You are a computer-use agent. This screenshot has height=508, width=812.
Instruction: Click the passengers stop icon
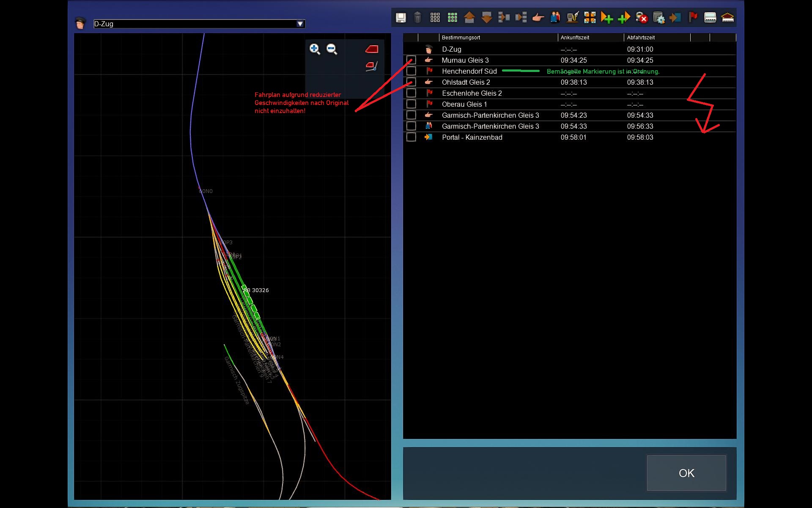[x=555, y=17]
